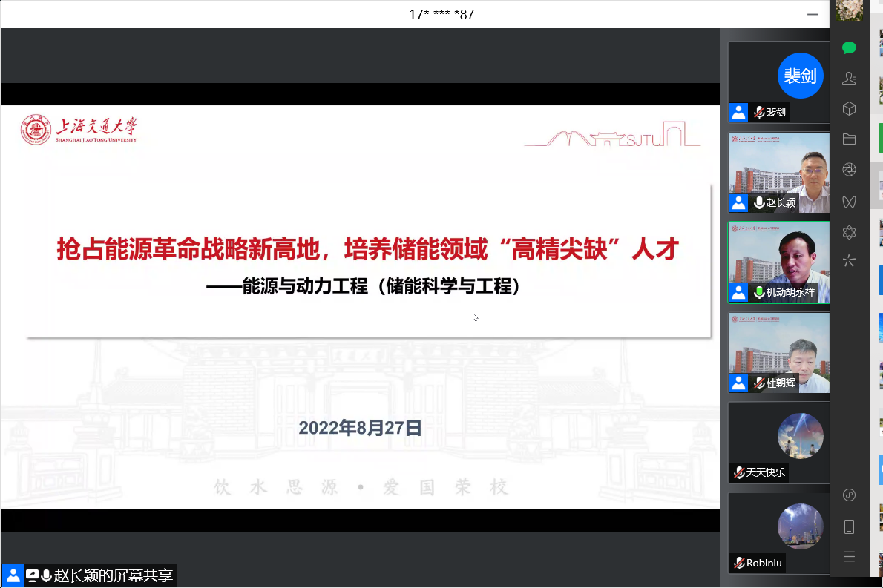The width and height of the screenshot is (883, 588).
Task: Click the 天天快乐 participant avatar
Action: [800, 436]
